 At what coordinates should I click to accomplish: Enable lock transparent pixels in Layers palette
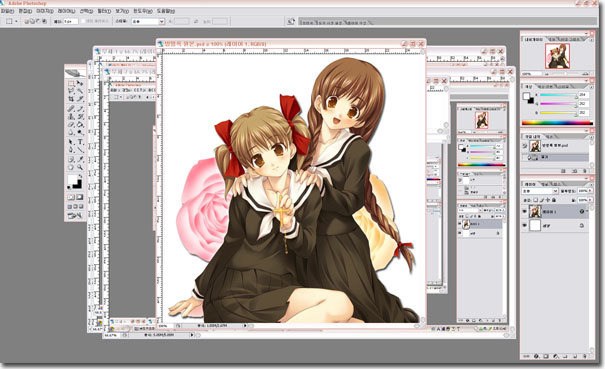pos(536,200)
